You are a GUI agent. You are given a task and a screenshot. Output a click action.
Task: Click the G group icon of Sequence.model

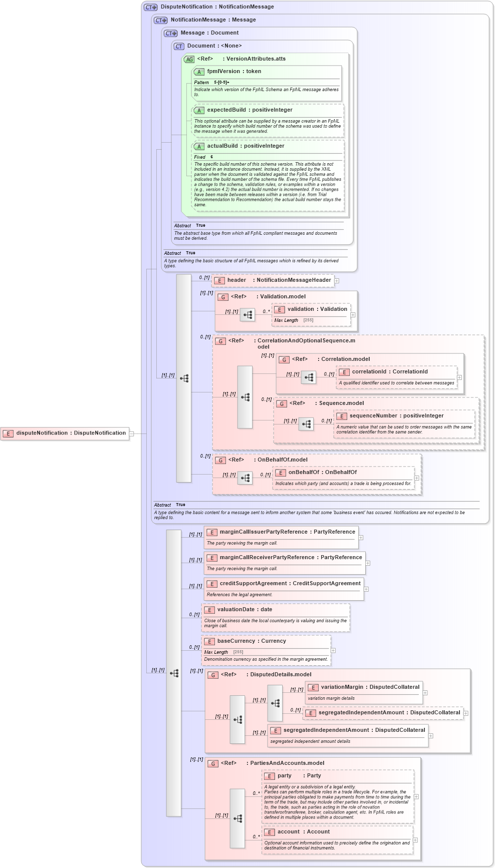(x=282, y=403)
